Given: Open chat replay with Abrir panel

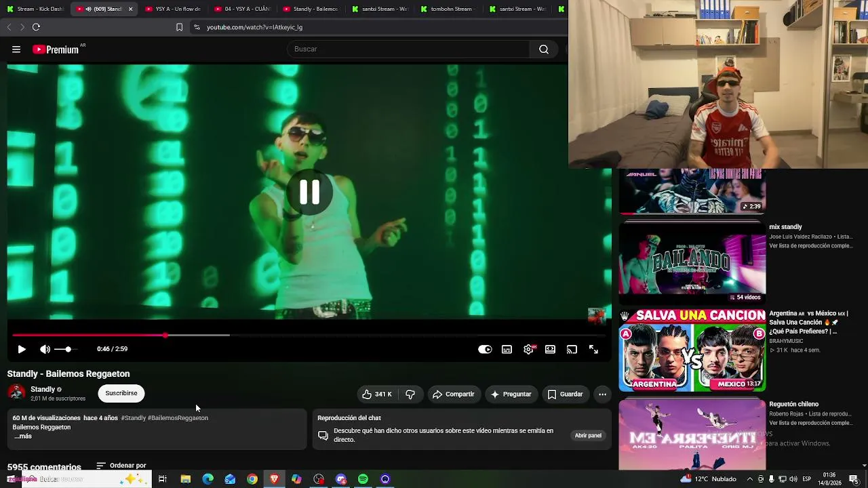Looking at the screenshot, I should 588,435.
